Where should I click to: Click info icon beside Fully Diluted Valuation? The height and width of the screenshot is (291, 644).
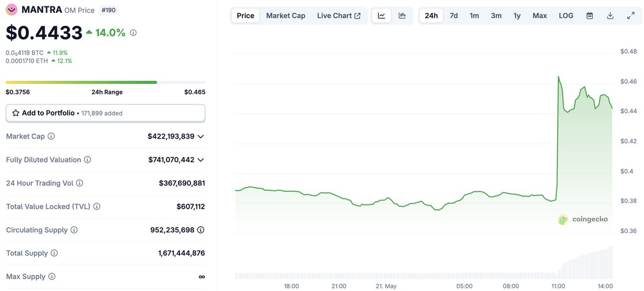click(87, 160)
